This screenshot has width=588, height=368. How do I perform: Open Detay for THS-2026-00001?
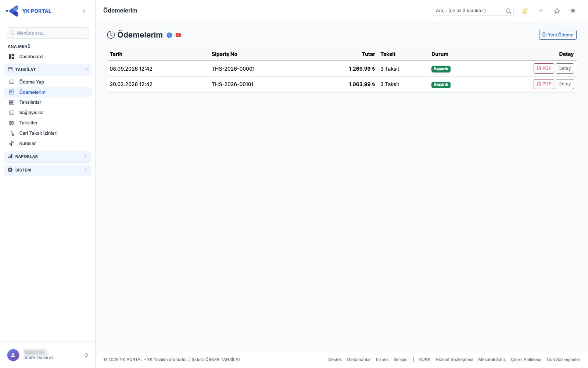pyautogui.click(x=564, y=68)
